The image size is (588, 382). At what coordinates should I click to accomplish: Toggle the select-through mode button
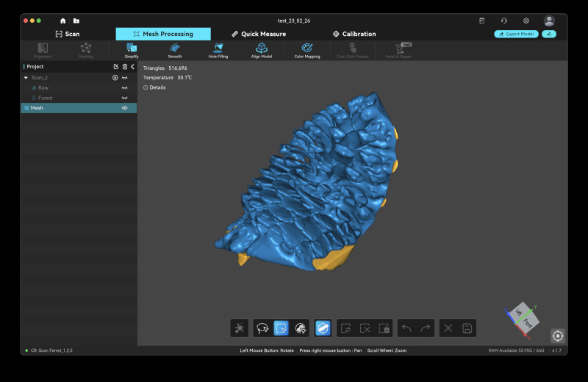pos(323,328)
